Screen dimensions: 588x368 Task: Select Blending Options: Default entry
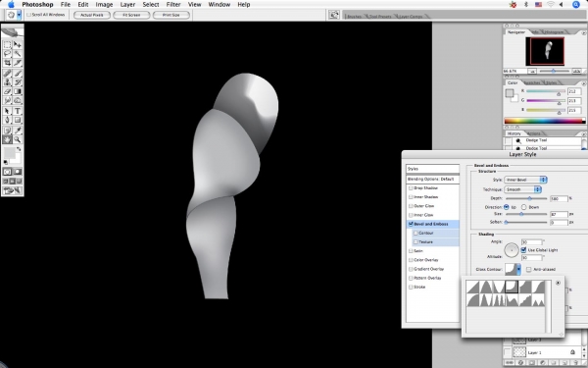click(433, 180)
